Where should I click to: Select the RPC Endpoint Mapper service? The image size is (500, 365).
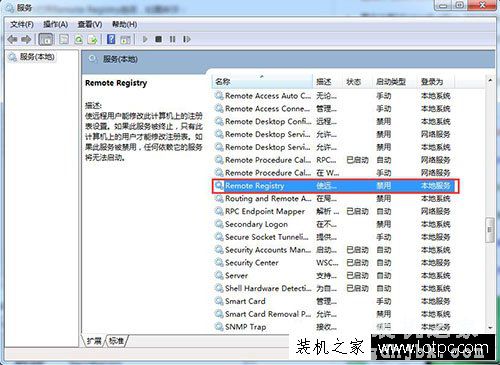265,211
